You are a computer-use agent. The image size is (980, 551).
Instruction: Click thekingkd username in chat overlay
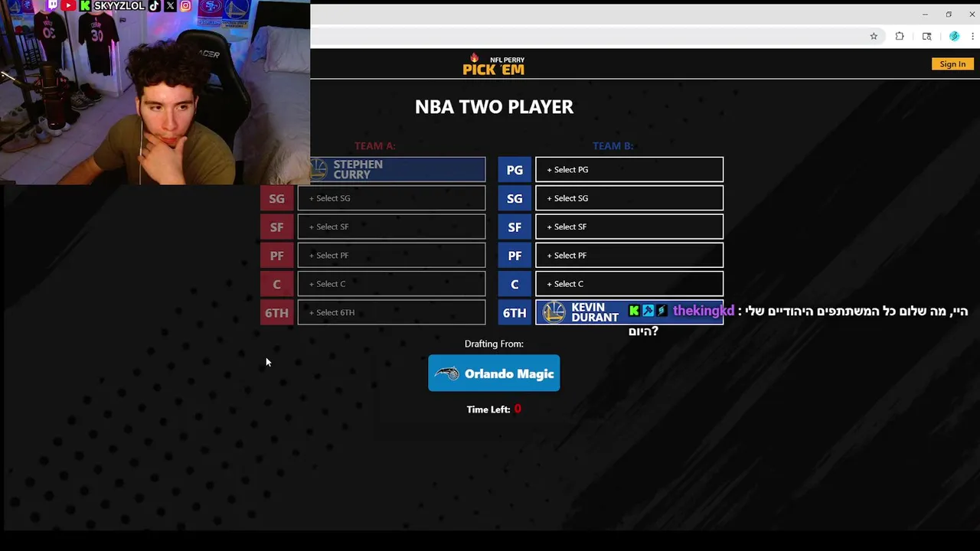click(704, 311)
